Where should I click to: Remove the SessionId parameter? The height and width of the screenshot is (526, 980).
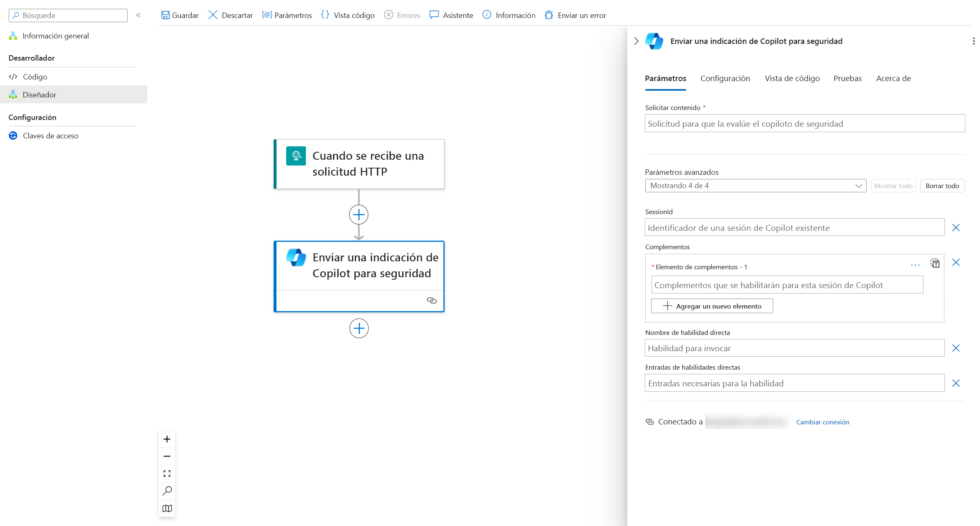(956, 227)
